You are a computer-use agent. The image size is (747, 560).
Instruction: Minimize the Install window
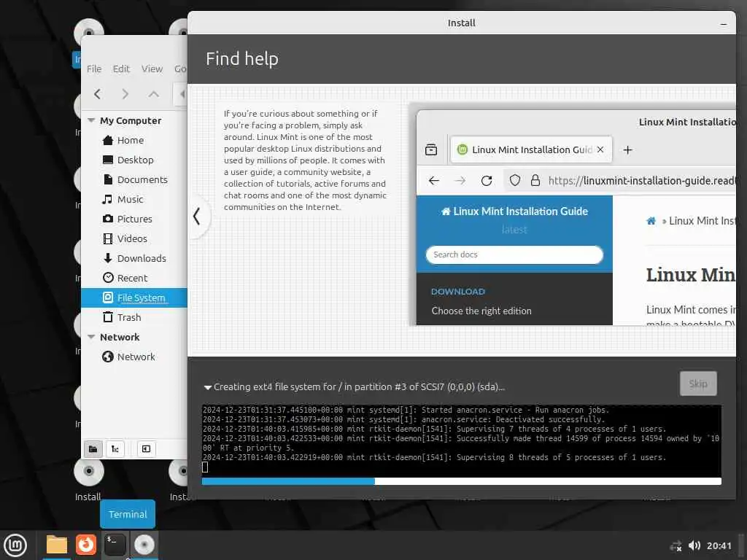coord(724,23)
